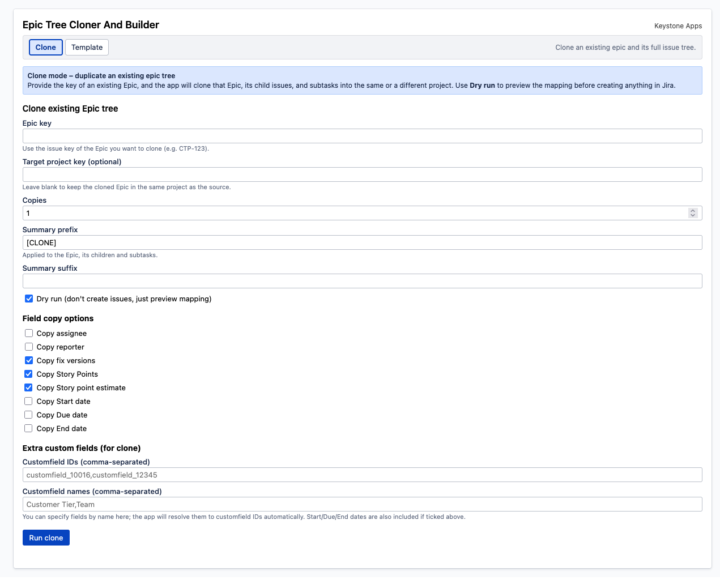The image size is (720, 588).
Task: Enable Copy reporter option
Action: pos(29,347)
